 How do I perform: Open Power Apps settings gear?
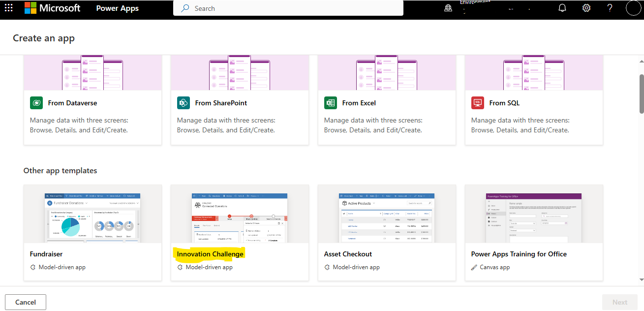coord(586,8)
